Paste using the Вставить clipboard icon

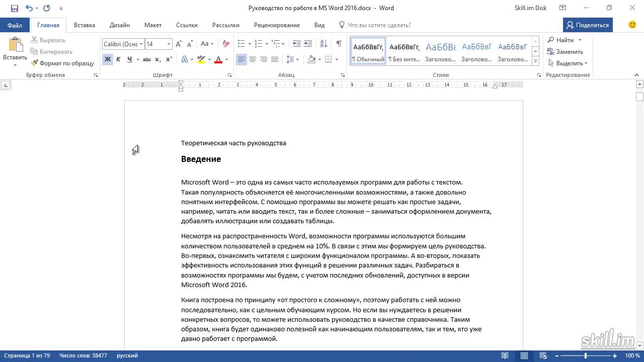click(15, 44)
